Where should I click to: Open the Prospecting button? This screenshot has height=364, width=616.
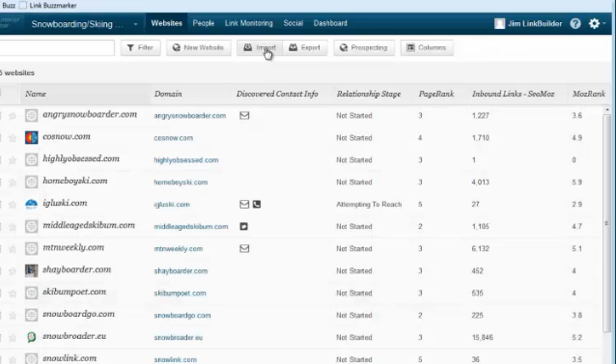tap(364, 47)
